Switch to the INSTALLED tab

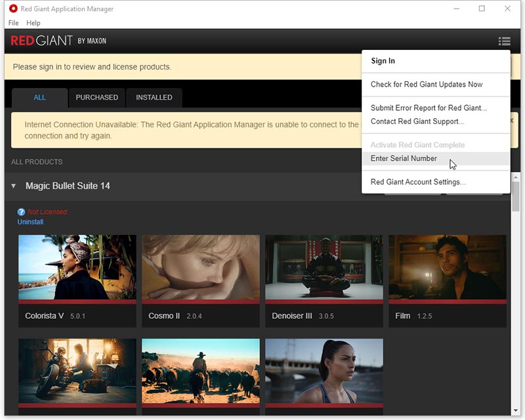coord(154,98)
